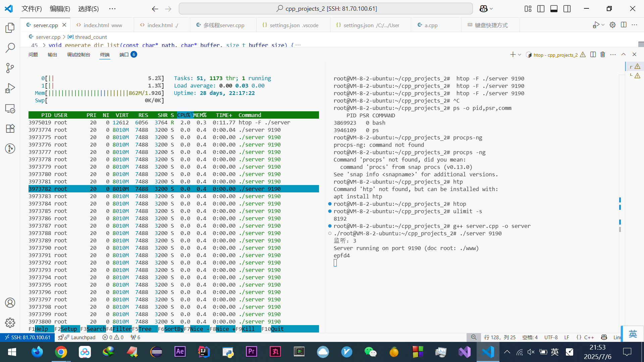Viewport: 644px width, 362px height.
Task: Toggle the bottom panel layout button
Action: click(x=554, y=9)
